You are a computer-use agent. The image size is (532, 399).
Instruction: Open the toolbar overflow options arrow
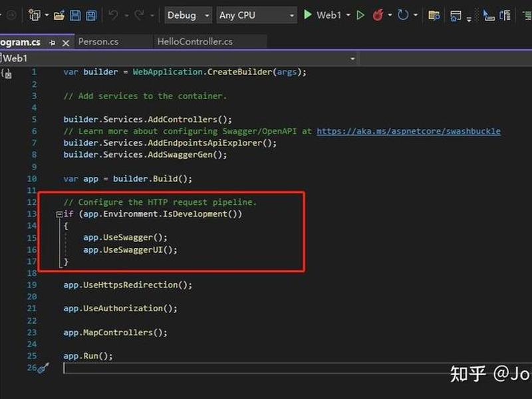469,19
